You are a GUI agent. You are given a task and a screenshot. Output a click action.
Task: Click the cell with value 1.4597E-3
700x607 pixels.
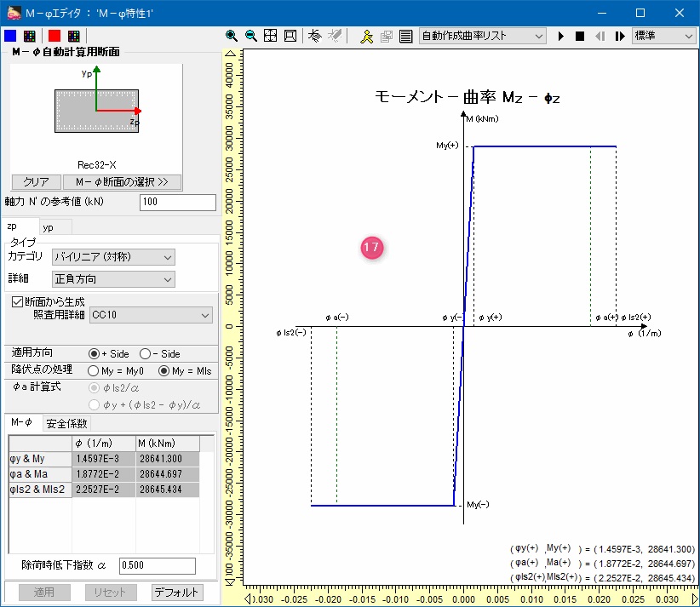coord(104,459)
